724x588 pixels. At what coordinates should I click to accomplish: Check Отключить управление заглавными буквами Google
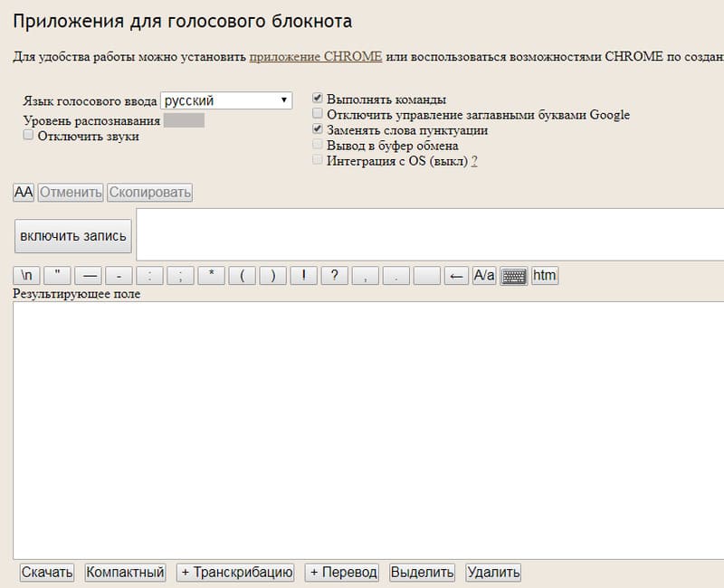point(318,114)
